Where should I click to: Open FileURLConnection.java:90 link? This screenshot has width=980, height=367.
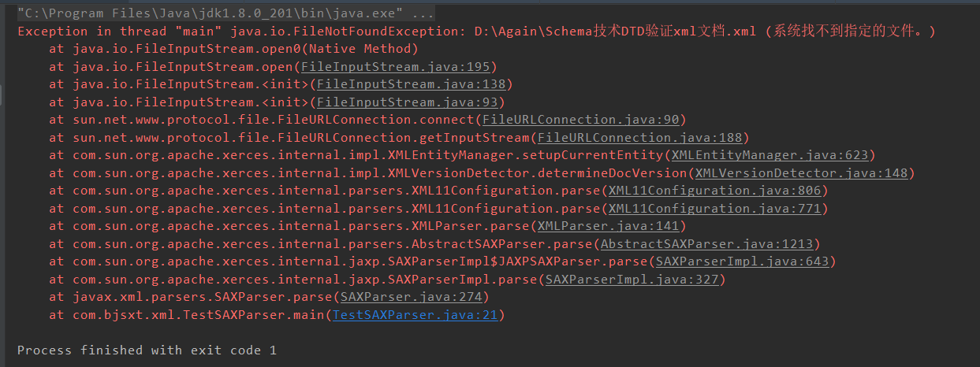[x=580, y=120]
